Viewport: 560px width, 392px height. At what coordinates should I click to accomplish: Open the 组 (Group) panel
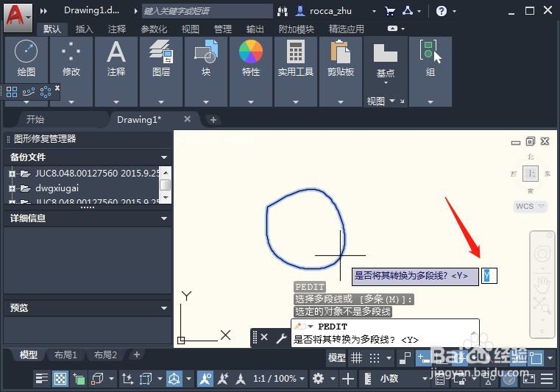coord(430,71)
